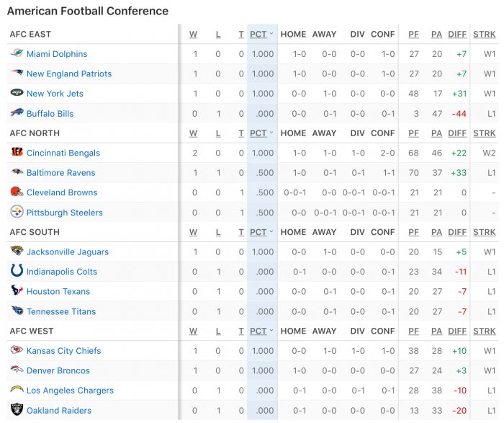Screen dimensions: 504x423
Task: Toggle PCT sort arrow in AFC East header
Action: [271, 34]
